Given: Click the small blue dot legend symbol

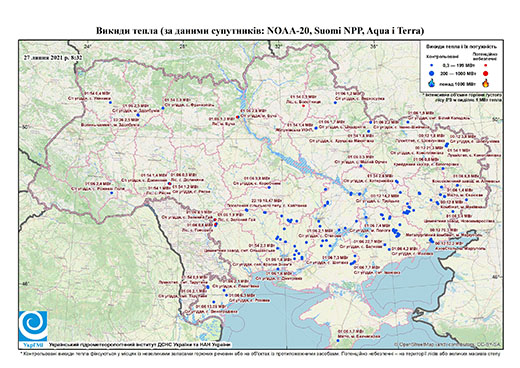Looking at the screenshot, I should (x=432, y=65).
